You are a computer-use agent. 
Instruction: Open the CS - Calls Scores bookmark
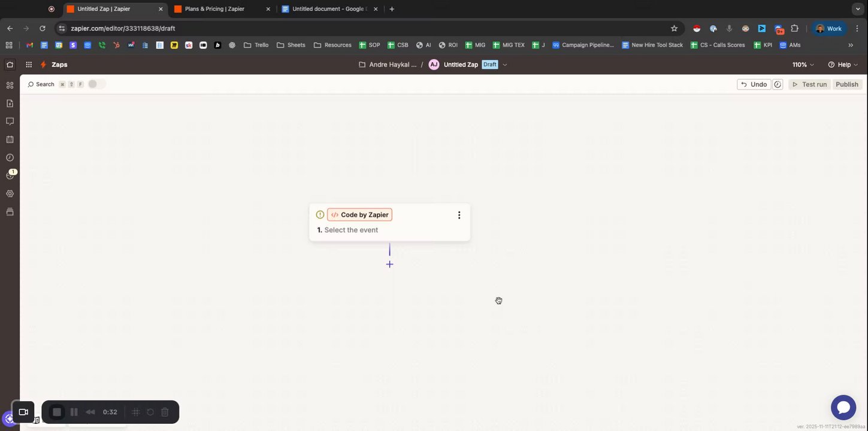tap(718, 45)
